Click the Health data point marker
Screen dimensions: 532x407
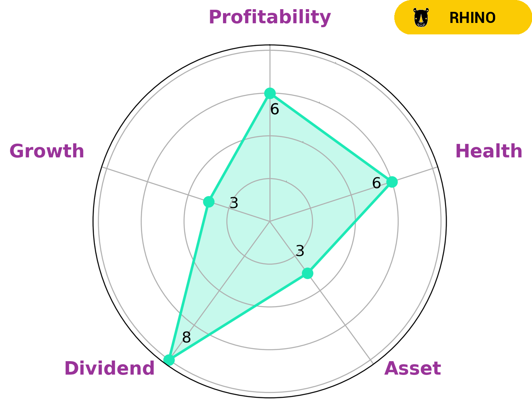pos(392,182)
